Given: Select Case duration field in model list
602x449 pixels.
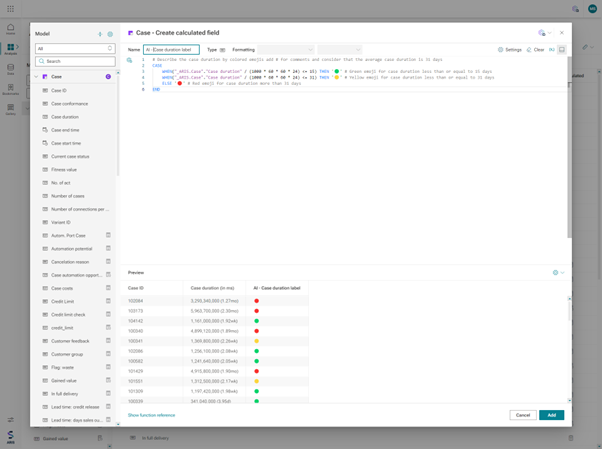Looking at the screenshot, I should (65, 117).
